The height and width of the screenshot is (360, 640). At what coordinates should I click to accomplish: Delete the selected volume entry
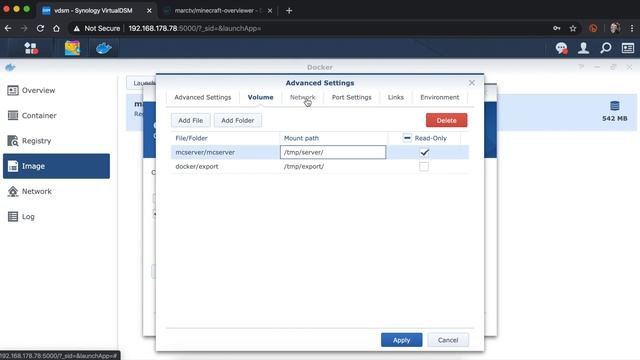pos(447,120)
